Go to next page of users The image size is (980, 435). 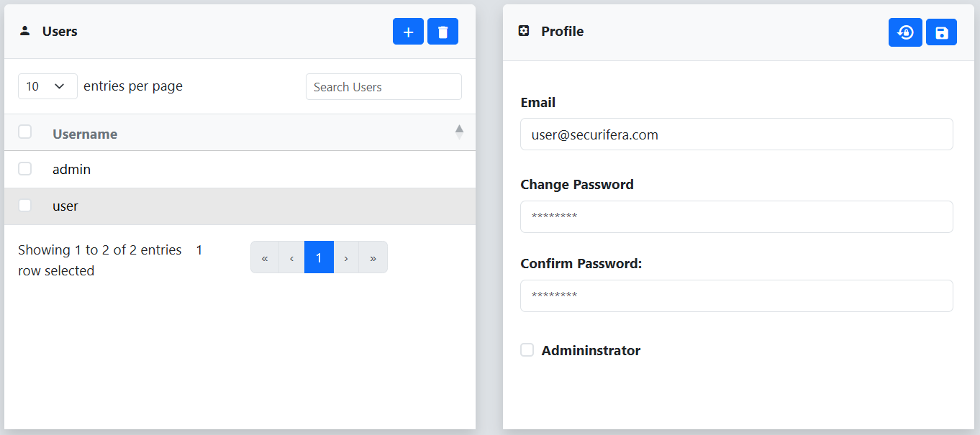(346, 257)
